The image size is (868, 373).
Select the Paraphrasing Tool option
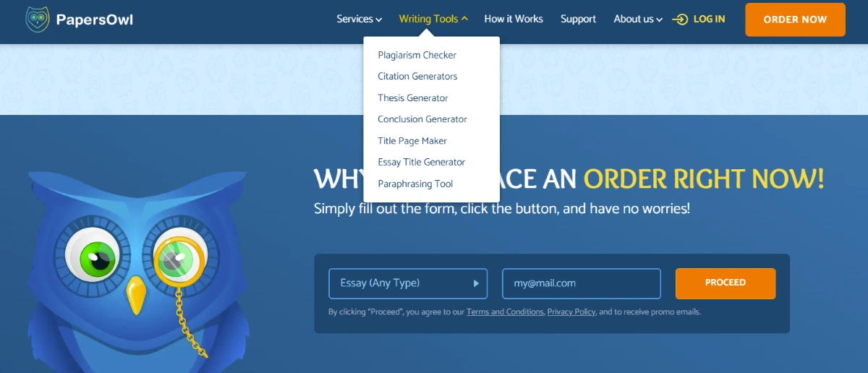pos(414,184)
